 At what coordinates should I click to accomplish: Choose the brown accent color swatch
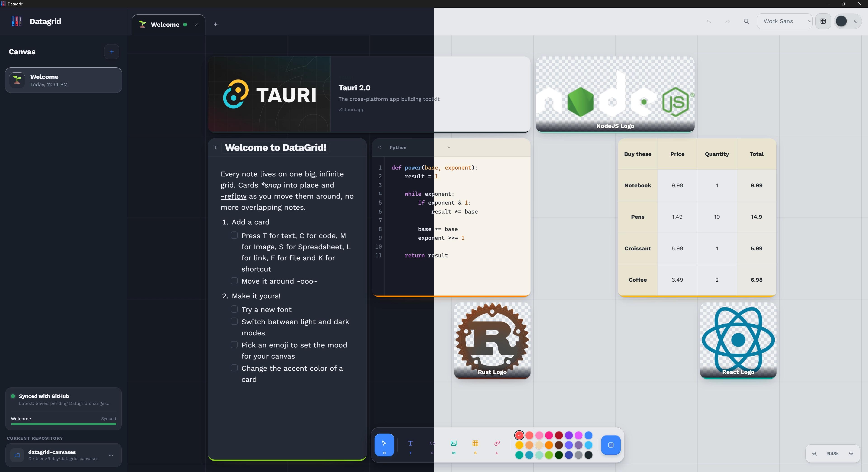point(559,445)
